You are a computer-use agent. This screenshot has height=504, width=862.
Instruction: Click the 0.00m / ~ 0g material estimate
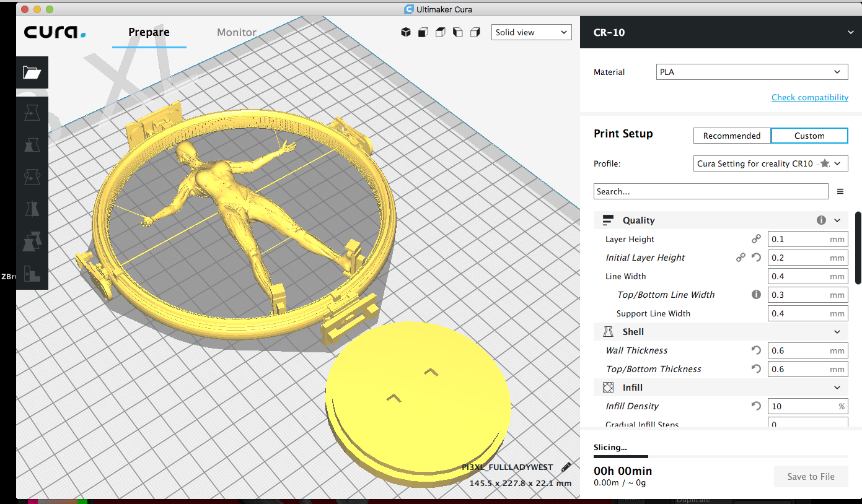[x=620, y=483]
